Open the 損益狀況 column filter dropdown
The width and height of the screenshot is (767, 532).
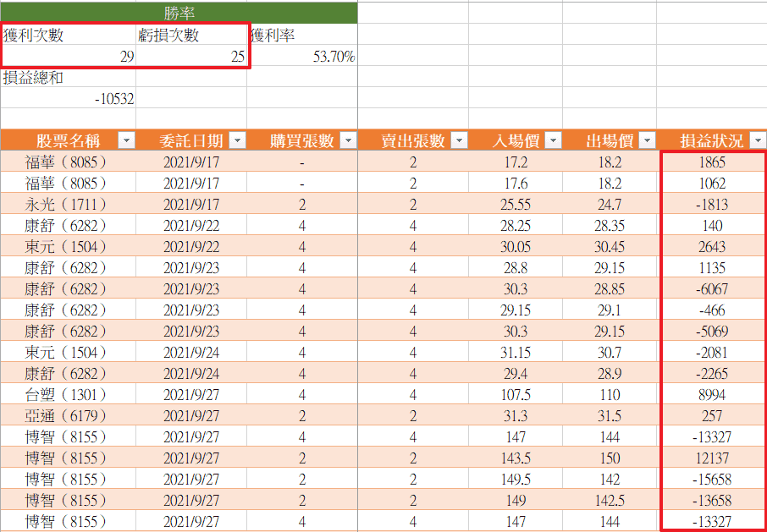point(758,140)
